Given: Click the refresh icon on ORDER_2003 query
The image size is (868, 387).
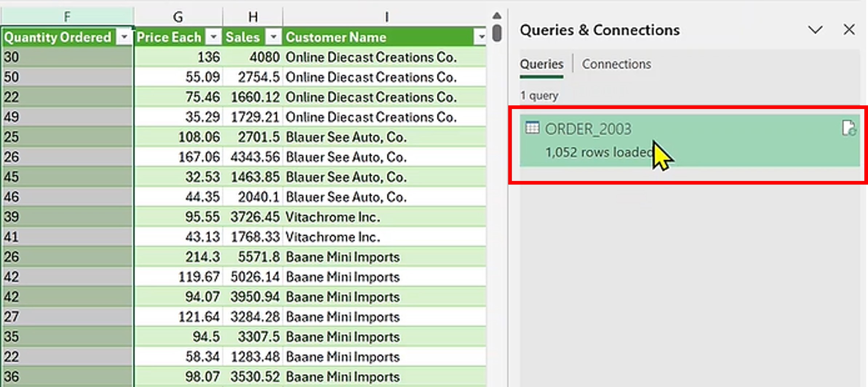Looking at the screenshot, I should click(848, 128).
